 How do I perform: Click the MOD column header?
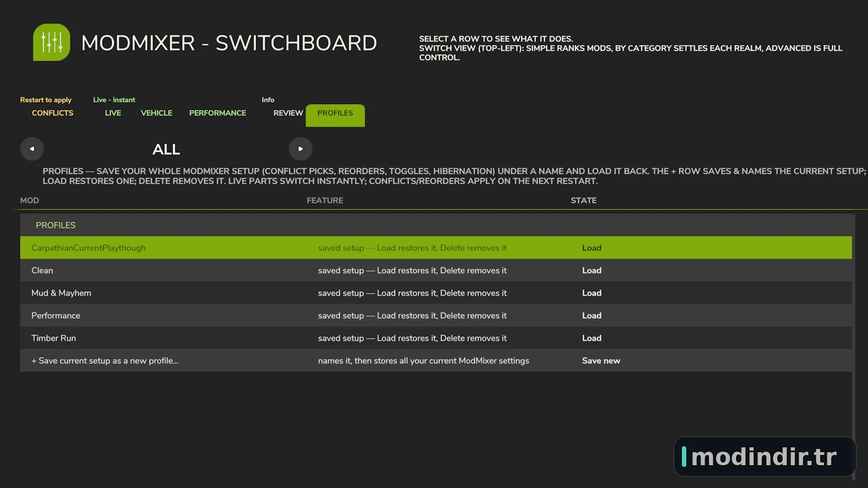30,201
